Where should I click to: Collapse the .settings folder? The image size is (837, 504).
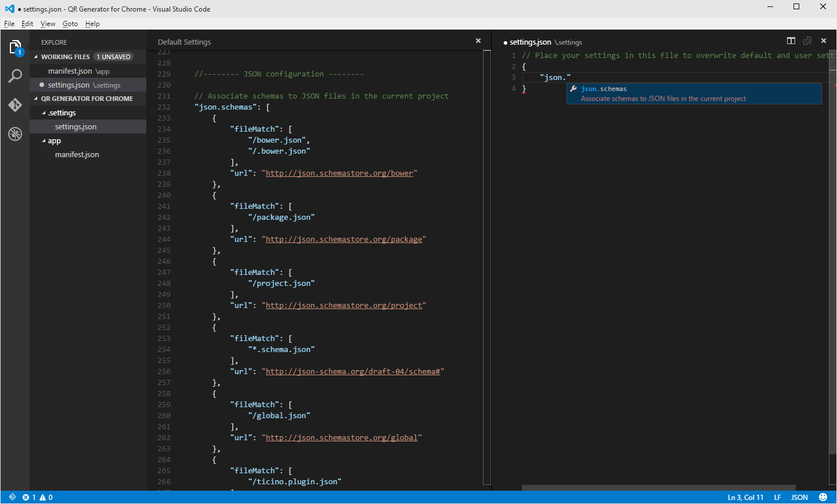tap(44, 113)
